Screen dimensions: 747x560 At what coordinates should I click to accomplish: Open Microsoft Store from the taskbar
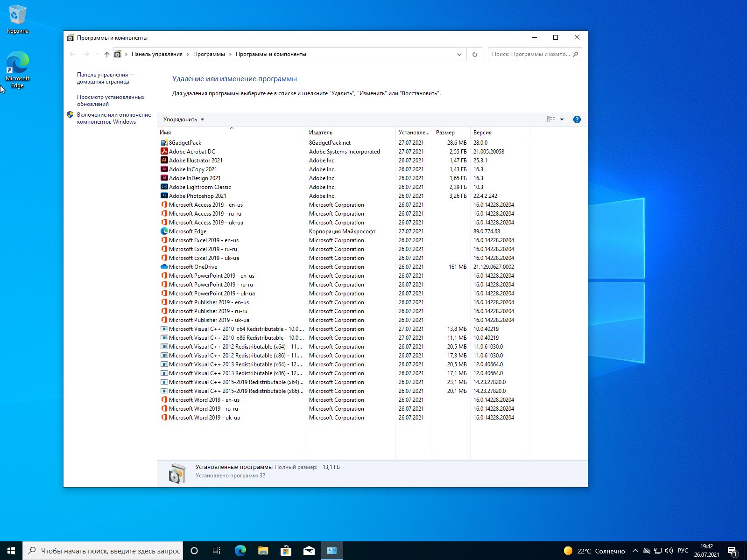click(x=286, y=551)
